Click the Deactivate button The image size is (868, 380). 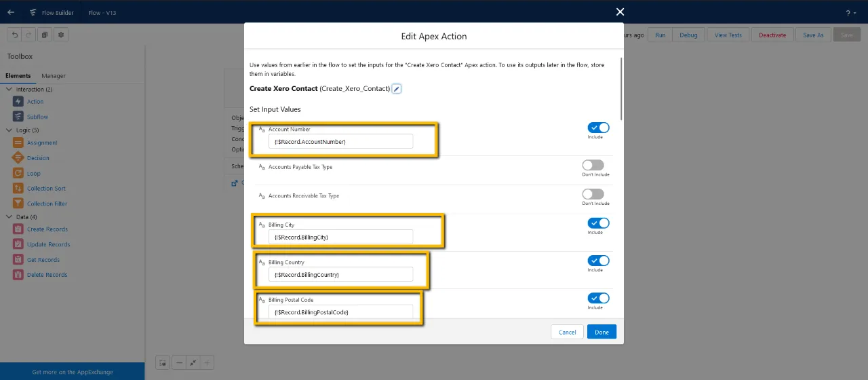coord(772,35)
